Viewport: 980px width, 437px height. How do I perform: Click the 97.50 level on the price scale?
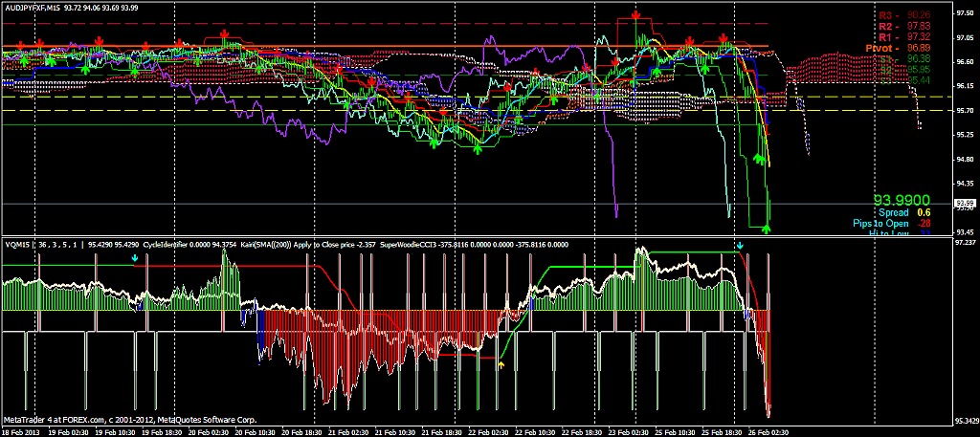point(964,13)
